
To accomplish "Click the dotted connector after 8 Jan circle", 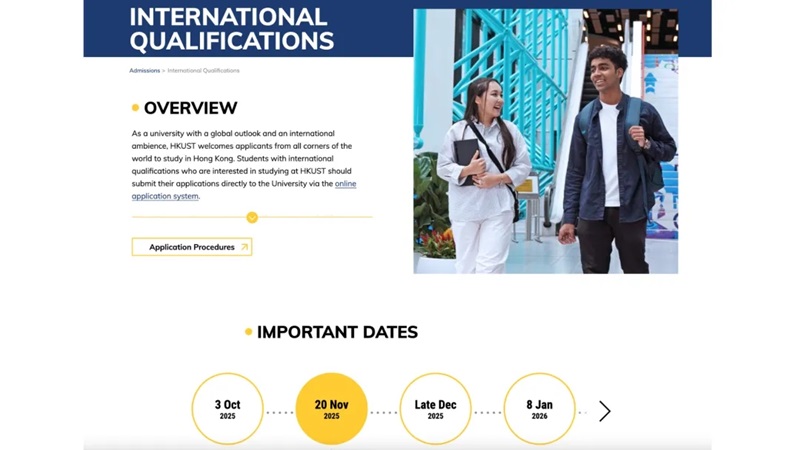I will point(583,412).
